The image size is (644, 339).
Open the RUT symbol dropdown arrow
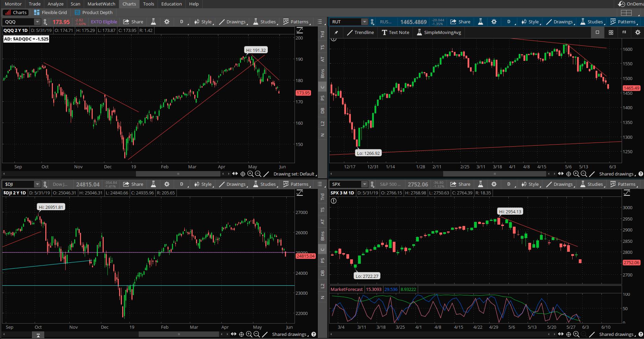click(365, 22)
